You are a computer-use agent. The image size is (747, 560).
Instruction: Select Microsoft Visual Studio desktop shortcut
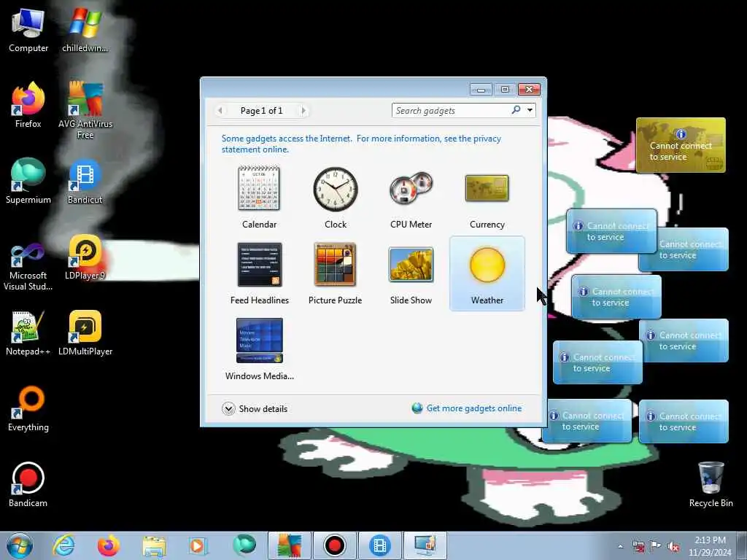28,267
